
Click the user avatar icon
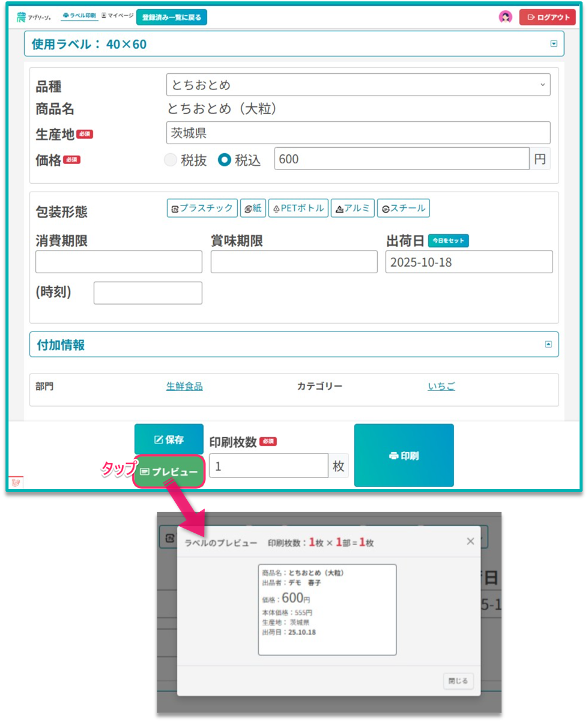click(x=505, y=17)
